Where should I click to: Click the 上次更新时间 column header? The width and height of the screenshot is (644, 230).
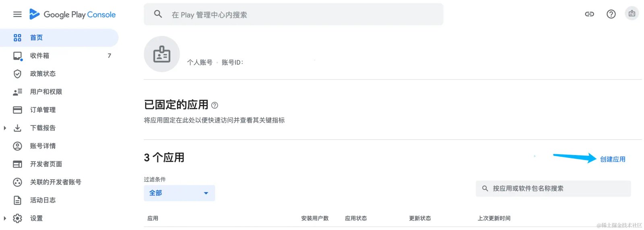(x=494, y=218)
